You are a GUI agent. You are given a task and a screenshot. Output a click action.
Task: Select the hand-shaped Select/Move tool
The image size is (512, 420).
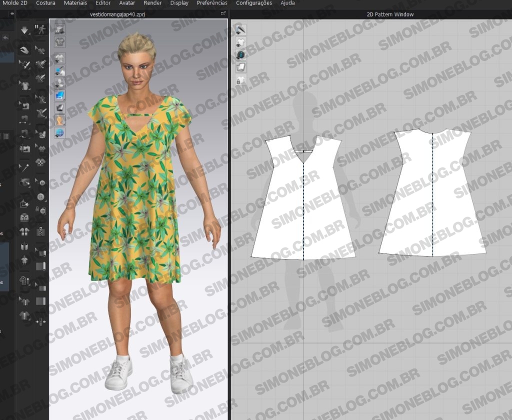coord(24,50)
